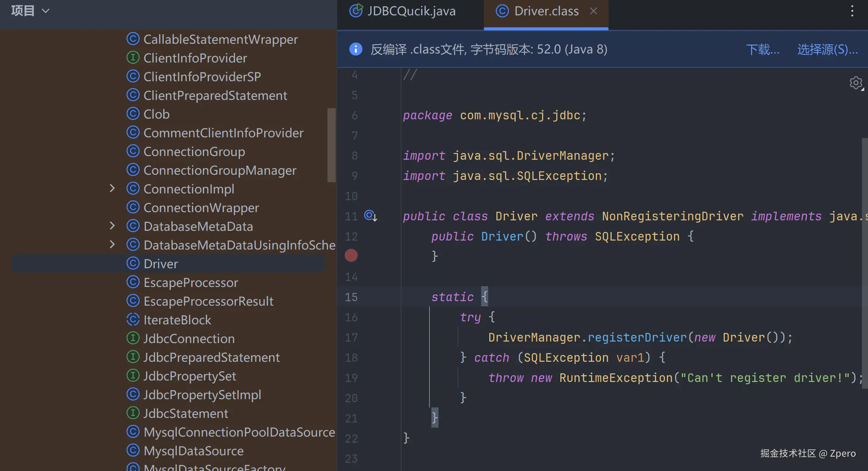
Task: Remove the breakpoint on line 13
Action: [351, 256]
